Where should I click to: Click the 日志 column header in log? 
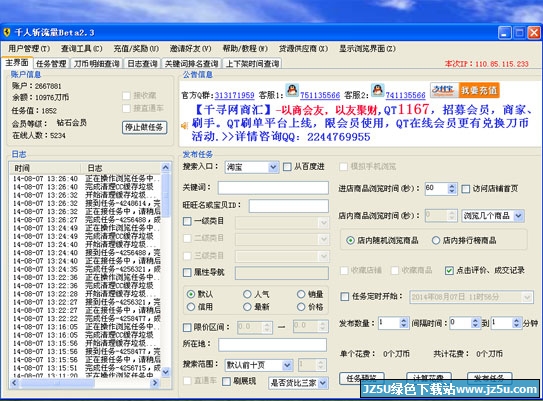click(121, 168)
